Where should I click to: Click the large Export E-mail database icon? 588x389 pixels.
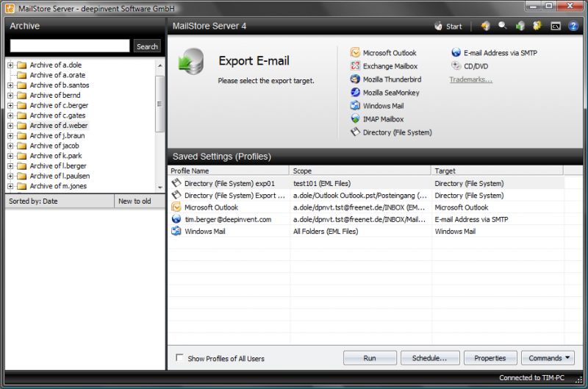pyautogui.click(x=191, y=61)
